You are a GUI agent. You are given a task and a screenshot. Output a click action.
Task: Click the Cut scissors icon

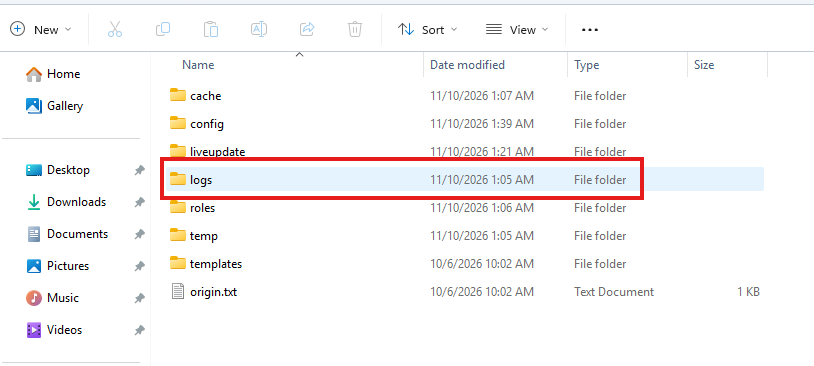pos(115,30)
